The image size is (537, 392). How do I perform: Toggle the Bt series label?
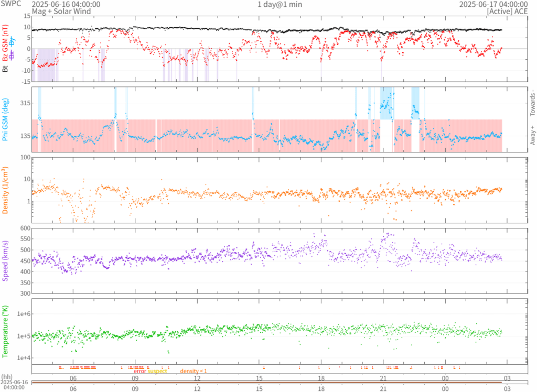point(6,68)
